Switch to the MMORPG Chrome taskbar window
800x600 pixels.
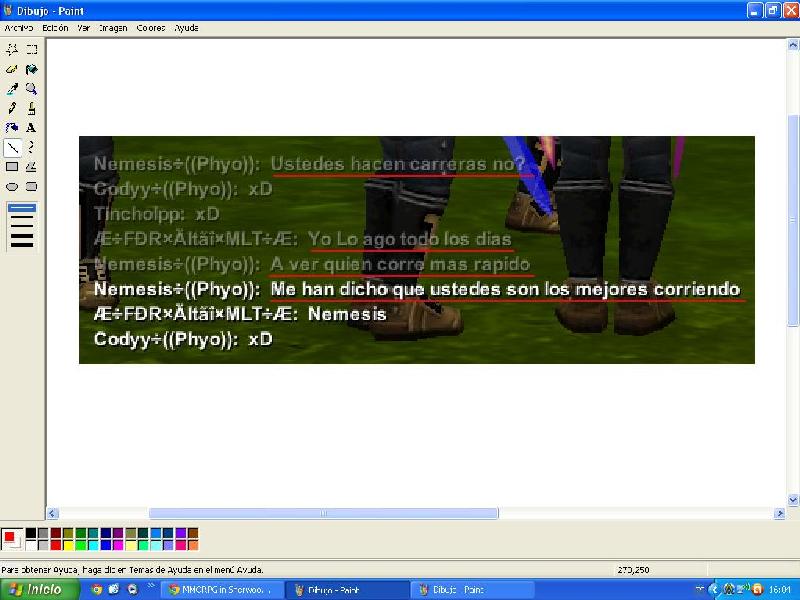click(x=222, y=589)
